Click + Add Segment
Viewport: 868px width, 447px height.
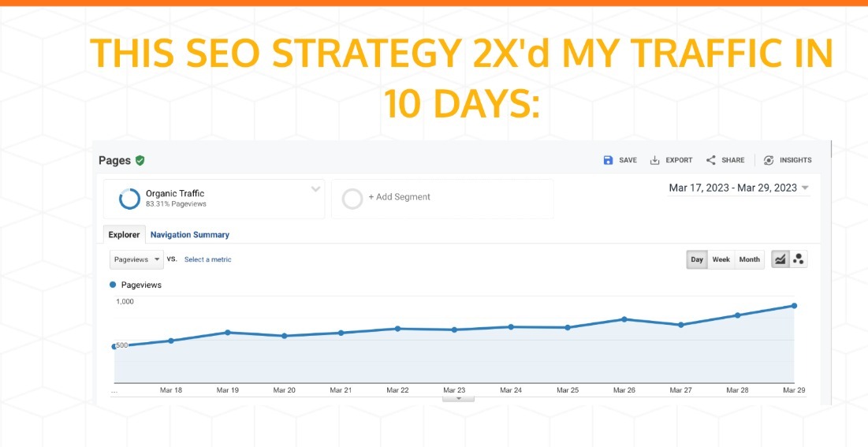coord(399,196)
